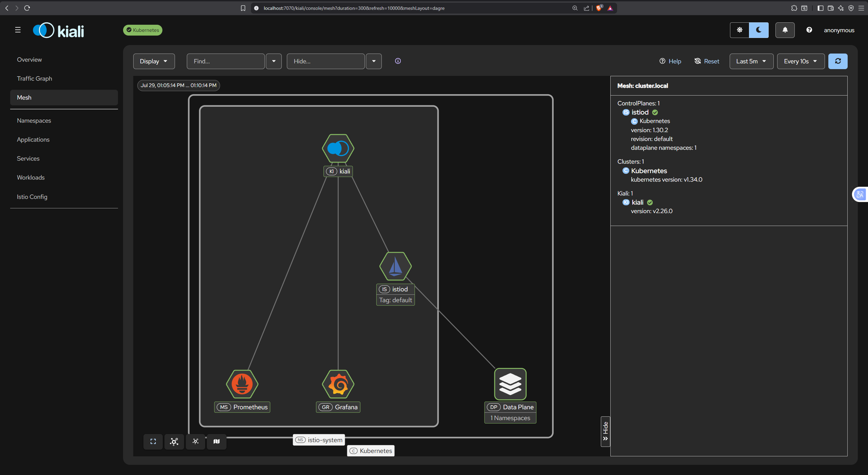Expand the Hide presets dropdown arrow

374,61
